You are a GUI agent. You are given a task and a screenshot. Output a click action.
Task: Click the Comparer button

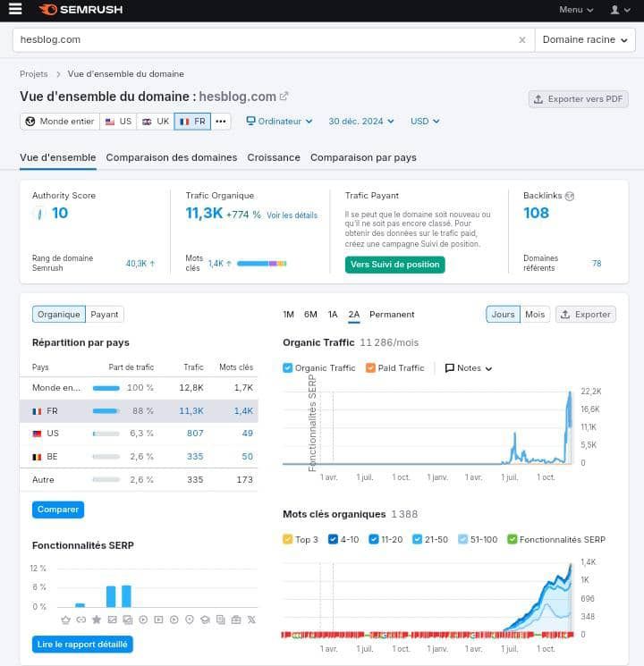[58, 510]
